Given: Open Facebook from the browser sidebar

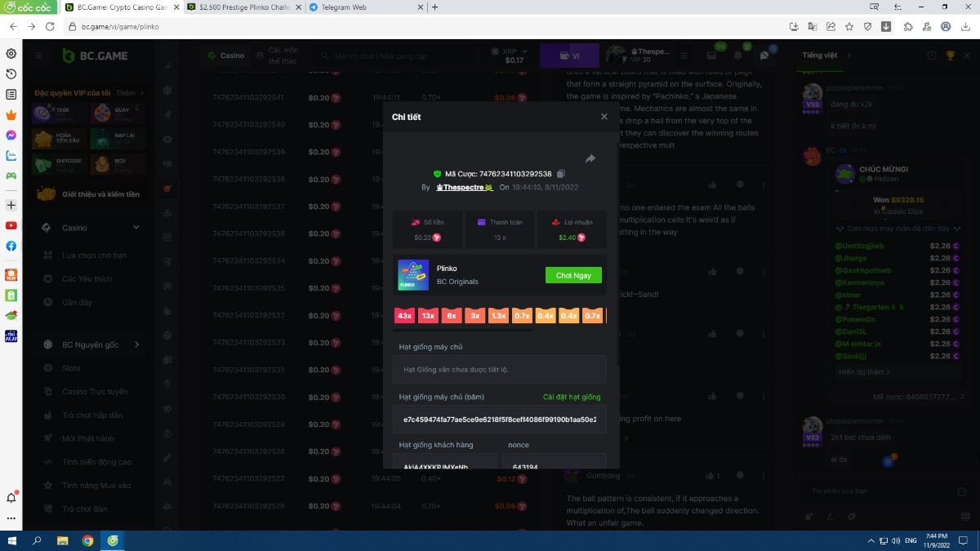Looking at the screenshot, I should [11, 246].
